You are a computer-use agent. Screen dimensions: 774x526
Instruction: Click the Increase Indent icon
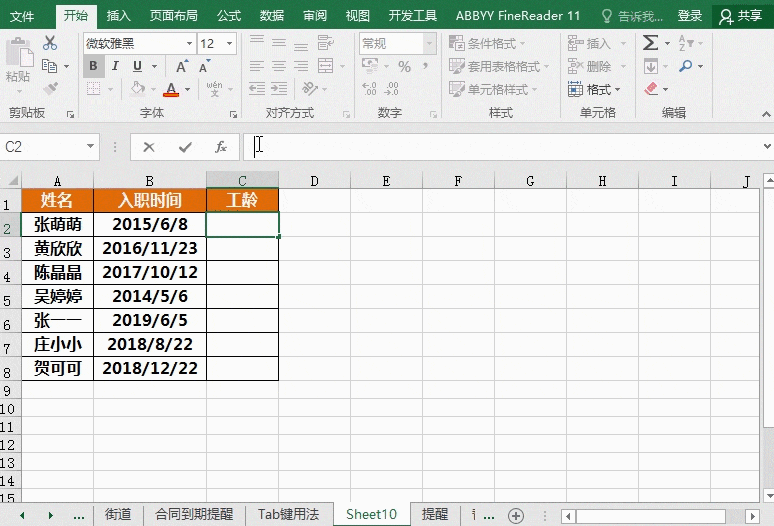(279, 89)
